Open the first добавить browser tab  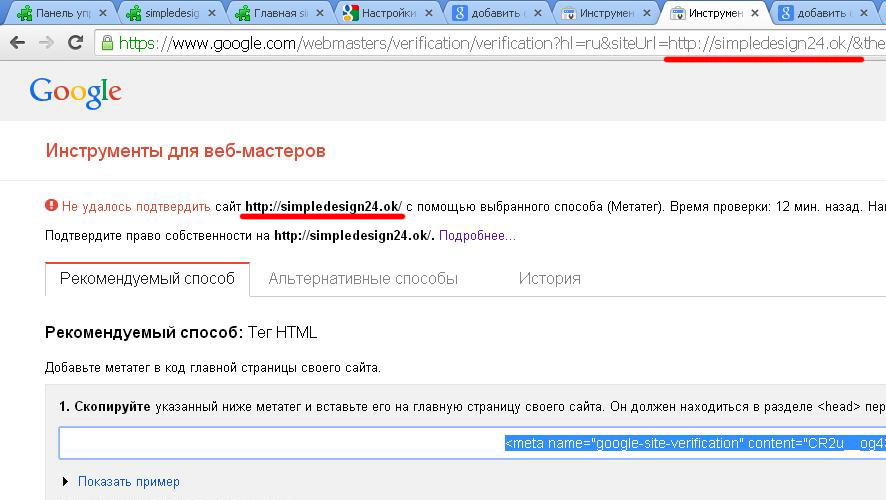tap(496, 13)
